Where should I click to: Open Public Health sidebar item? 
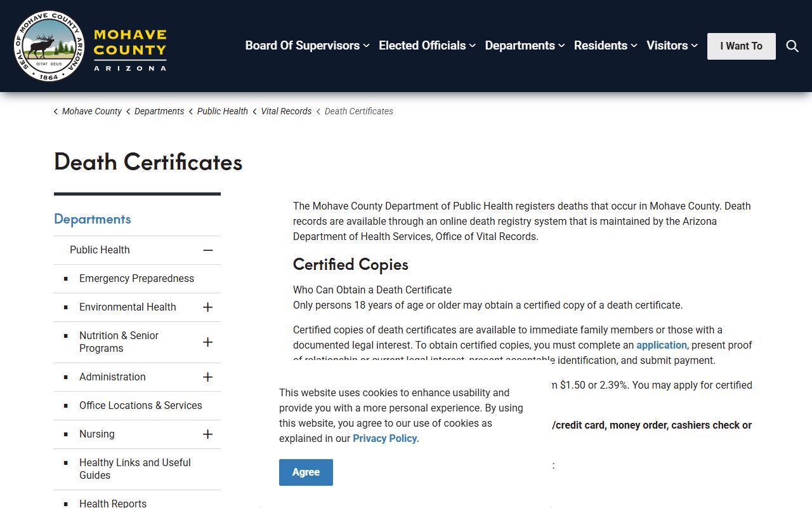100,250
